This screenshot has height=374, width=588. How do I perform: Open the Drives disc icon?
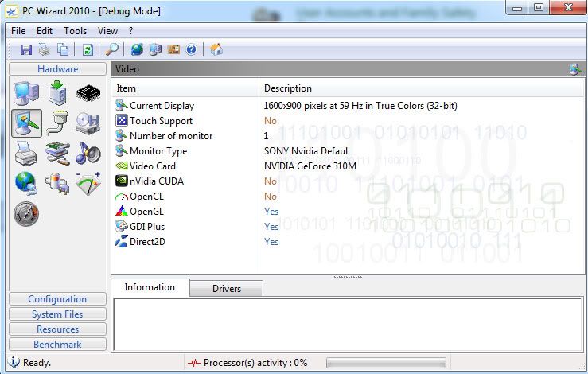[88, 123]
